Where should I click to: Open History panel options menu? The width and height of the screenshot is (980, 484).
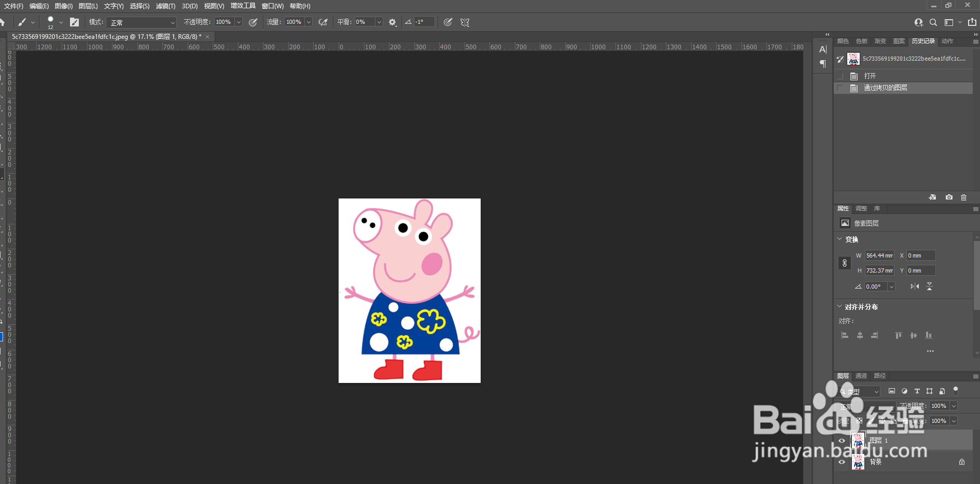[x=975, y=41]
